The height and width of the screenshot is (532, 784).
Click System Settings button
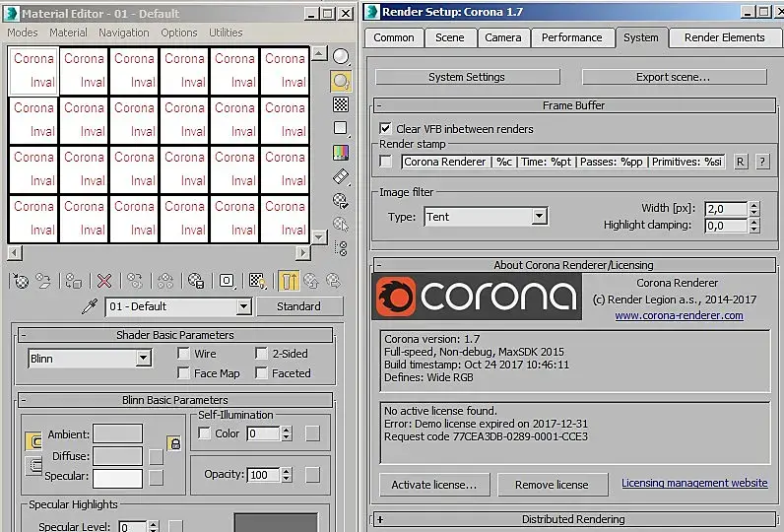pyautogui.click(x=467, y=77)
